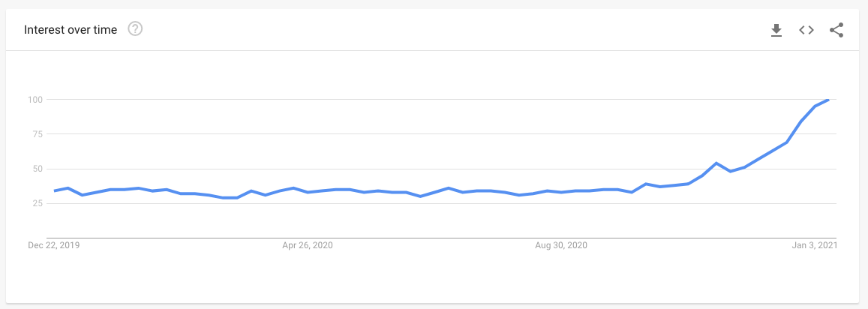868x309 pixels.
Task: Select the 'Interest over time' heading
Action: [71, 30]
